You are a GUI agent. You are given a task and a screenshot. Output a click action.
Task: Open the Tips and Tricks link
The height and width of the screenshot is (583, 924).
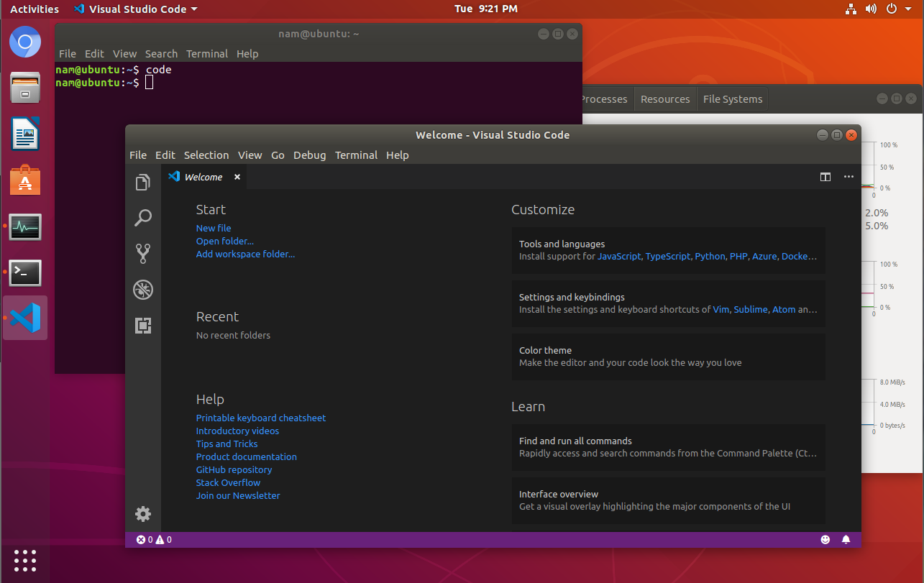(x=227, y=444)
